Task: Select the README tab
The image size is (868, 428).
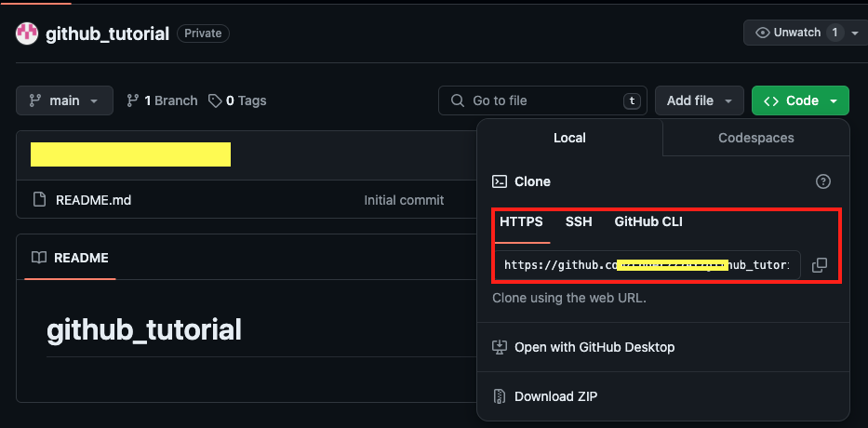Action: click(70, 258)
